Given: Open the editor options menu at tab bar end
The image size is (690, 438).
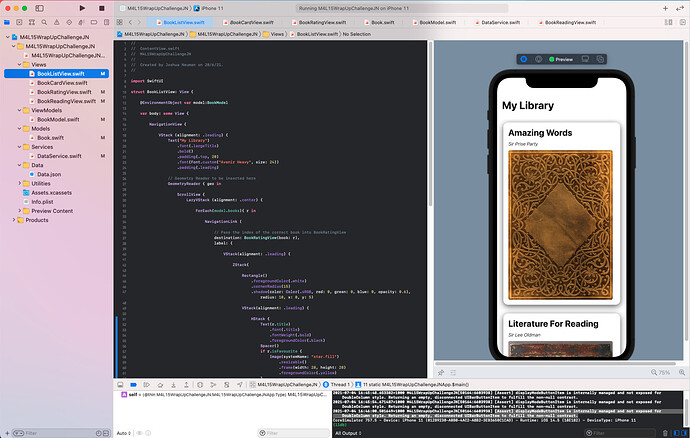Looking at the screenshot, I should [683, 22].
